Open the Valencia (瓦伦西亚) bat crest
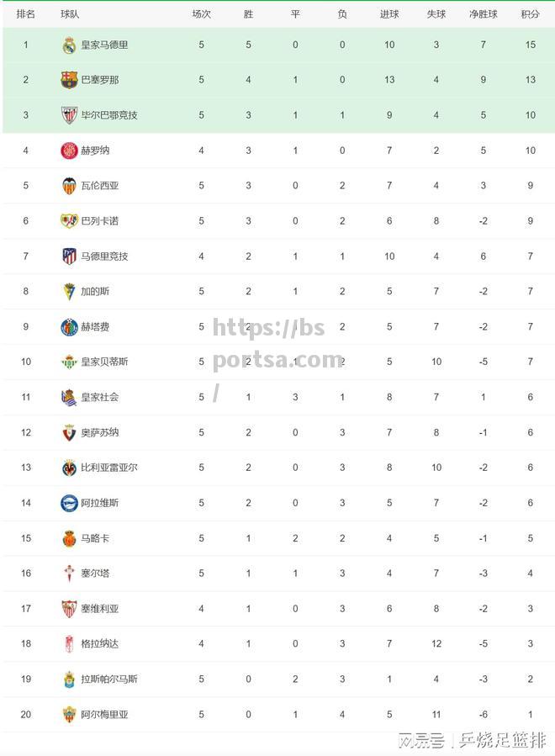 (x=69, y=186)
